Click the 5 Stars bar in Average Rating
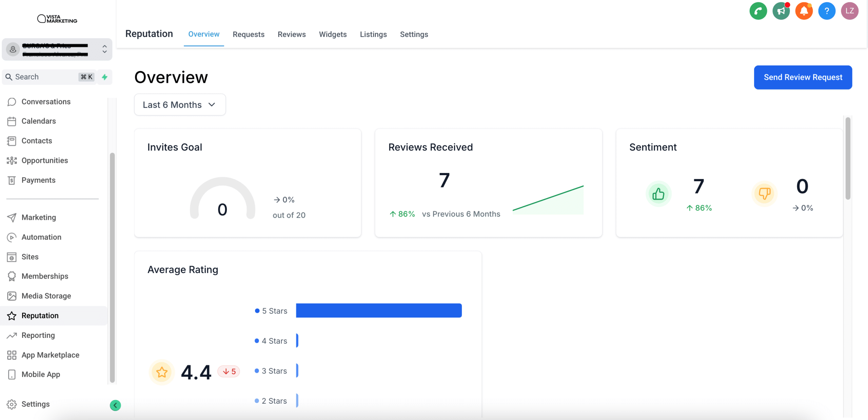This screenshot has width=868, height=420. (379, 310)
